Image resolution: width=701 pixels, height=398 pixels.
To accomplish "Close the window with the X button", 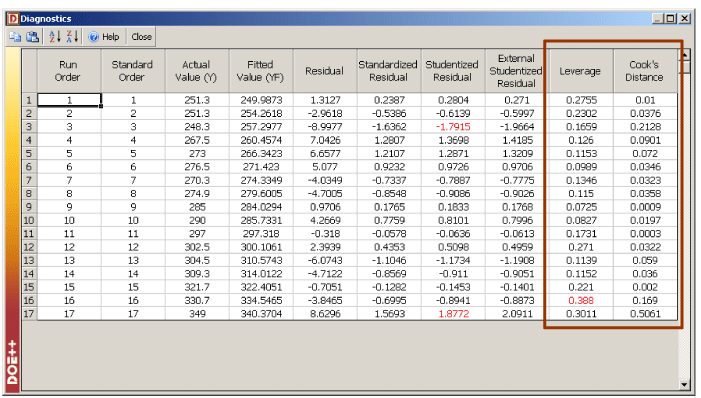I will (684, 18).
